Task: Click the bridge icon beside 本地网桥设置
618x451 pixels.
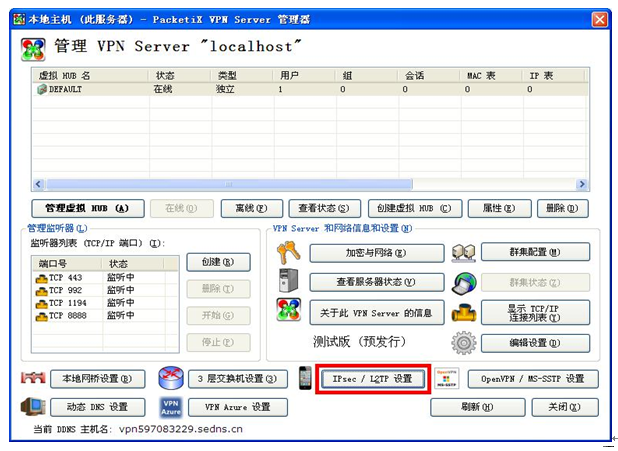Action: pos(33,378)
